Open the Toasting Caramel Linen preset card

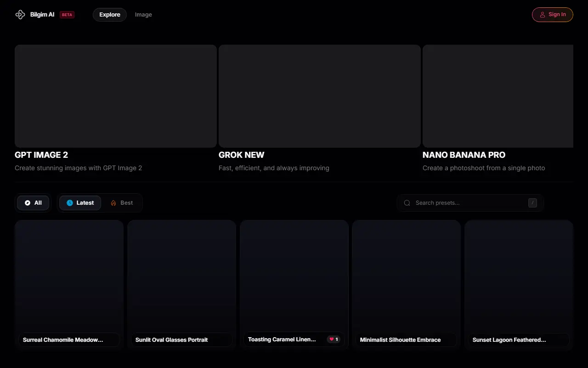point(294,285)
